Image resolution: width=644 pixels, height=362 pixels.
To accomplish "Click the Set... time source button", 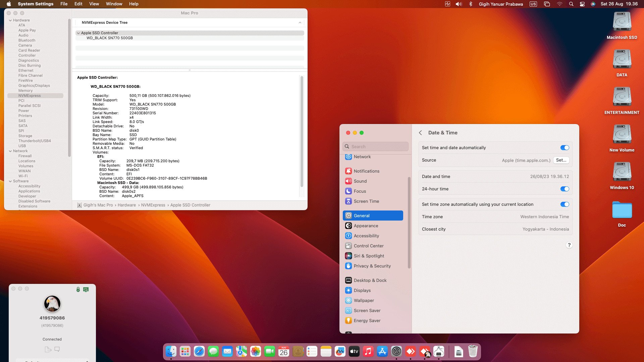I will (x=561, y=160).
